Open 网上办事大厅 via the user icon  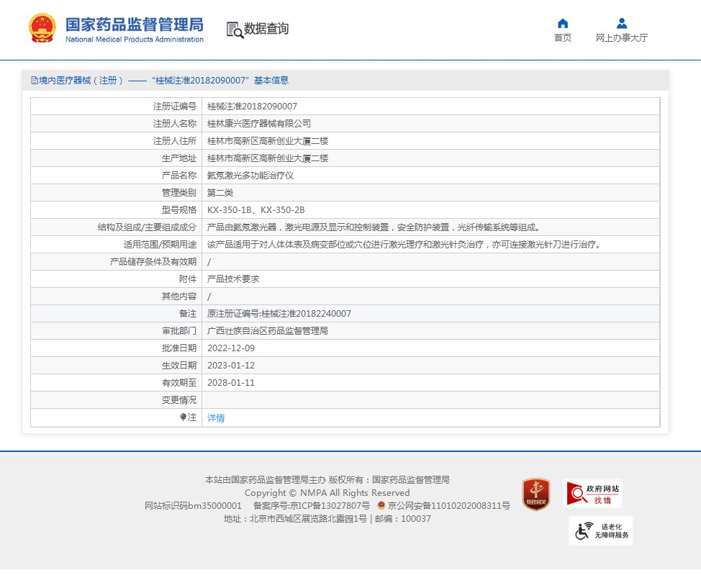[x=621, y=23]
